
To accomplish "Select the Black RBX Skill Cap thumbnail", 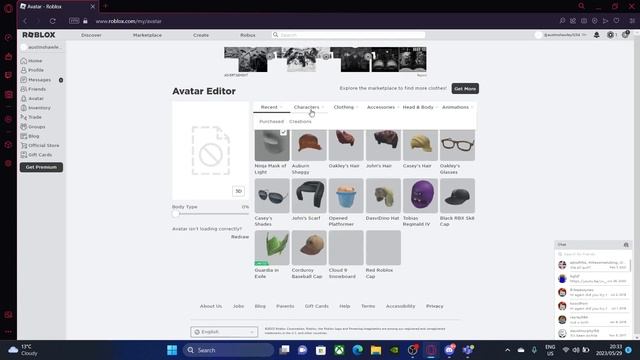I will [457, 196].
